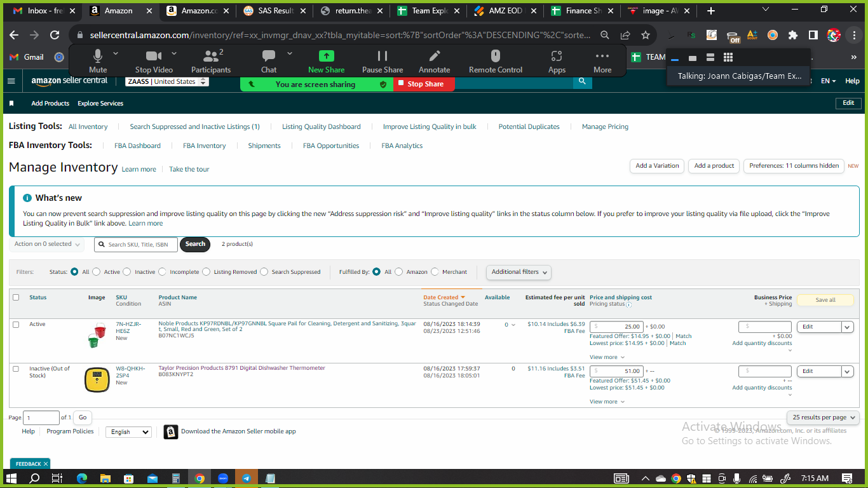Select Fulfilled By Amazon radio

399,272
